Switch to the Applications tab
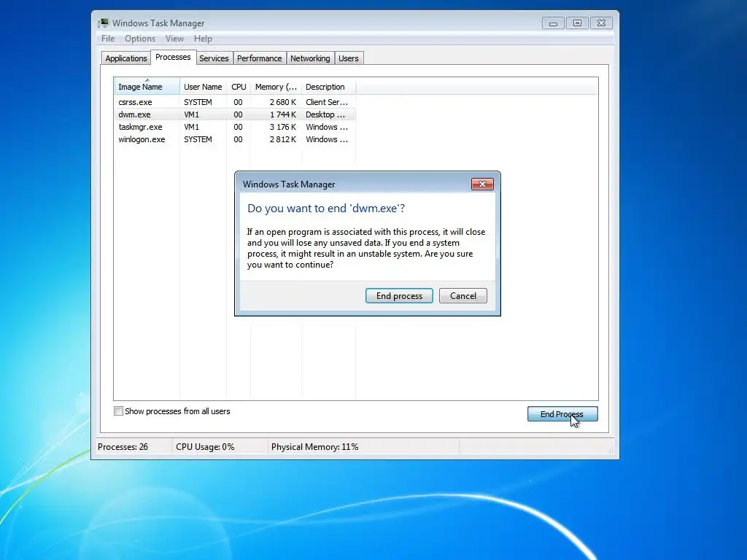This screenshot has height=560, width=747. (125, 58)
